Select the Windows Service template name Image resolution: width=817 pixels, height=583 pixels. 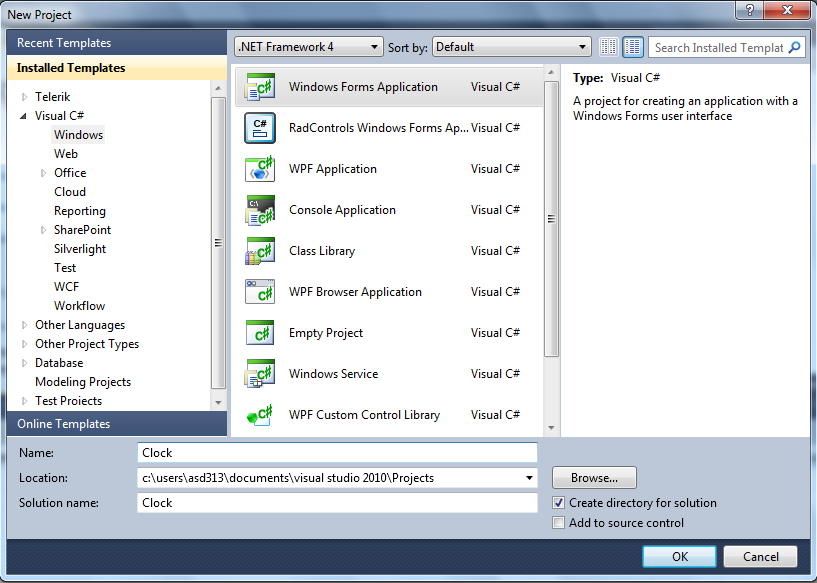point(333,374)
